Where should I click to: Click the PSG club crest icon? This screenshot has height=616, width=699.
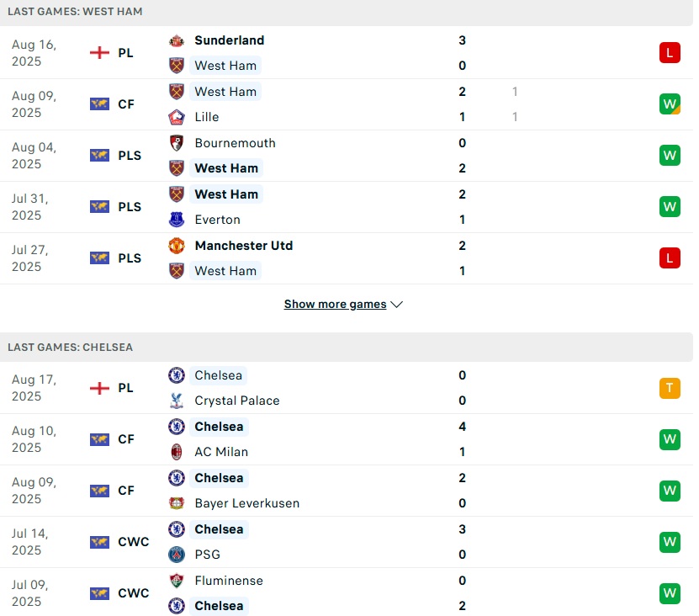177,555
